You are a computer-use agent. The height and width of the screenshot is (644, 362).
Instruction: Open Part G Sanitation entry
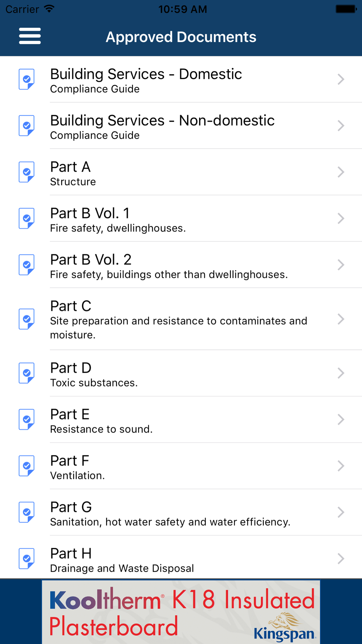pos(181,512)
